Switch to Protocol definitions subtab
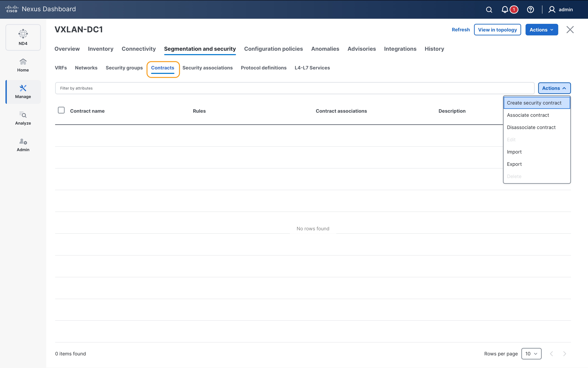 pos(264,68)
